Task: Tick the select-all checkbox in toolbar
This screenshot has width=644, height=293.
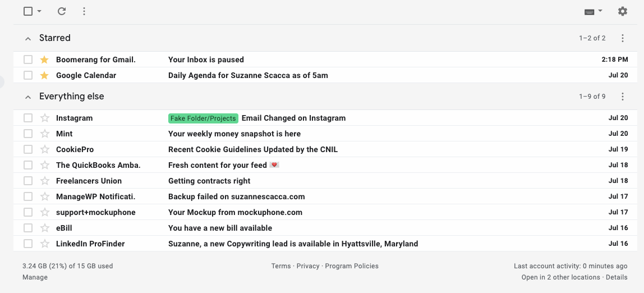Action: click(28, 11)
